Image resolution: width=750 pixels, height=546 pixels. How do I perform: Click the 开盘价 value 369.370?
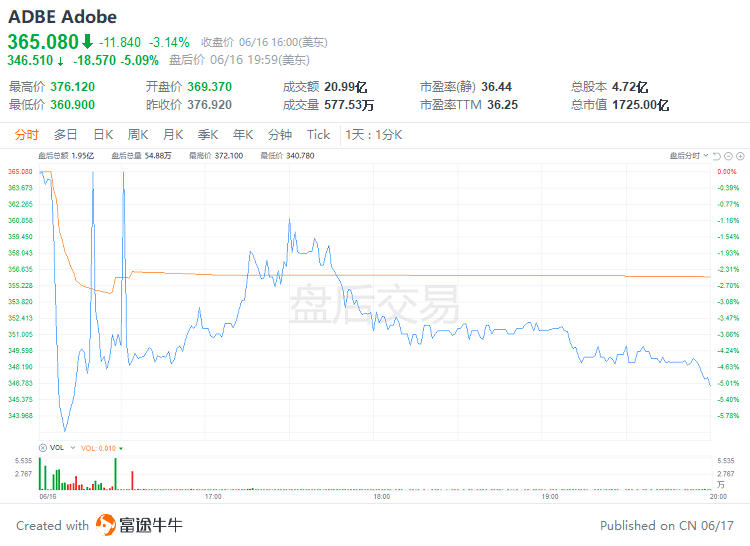[210, 87]
